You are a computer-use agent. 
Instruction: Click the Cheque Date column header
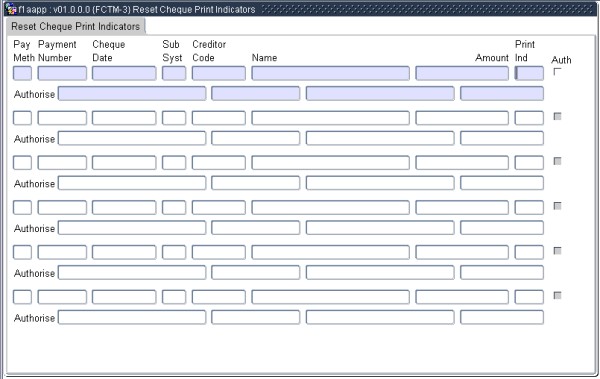coord(109,51)
